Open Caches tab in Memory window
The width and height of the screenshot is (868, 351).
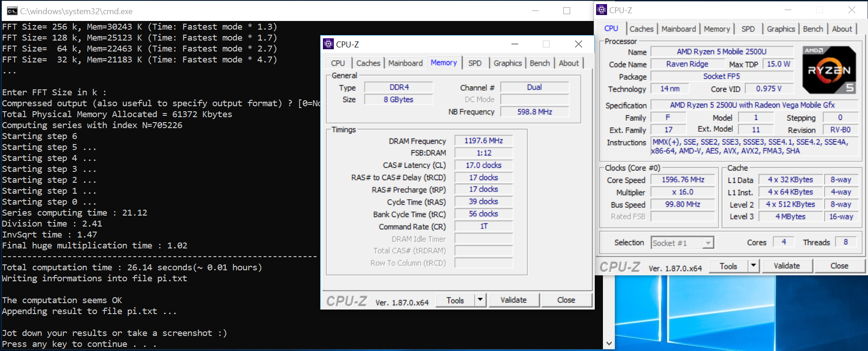tap(368, 63)
